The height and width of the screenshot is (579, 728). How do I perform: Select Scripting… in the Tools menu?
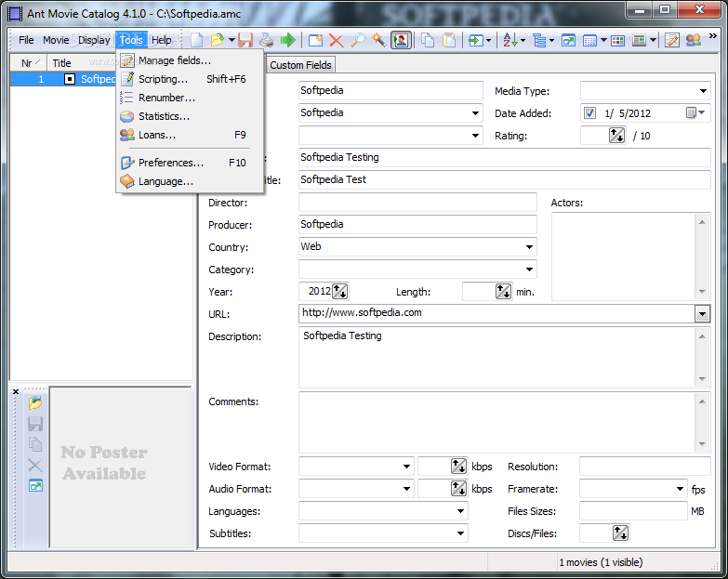pyautogui.click(x=190, y=79)
